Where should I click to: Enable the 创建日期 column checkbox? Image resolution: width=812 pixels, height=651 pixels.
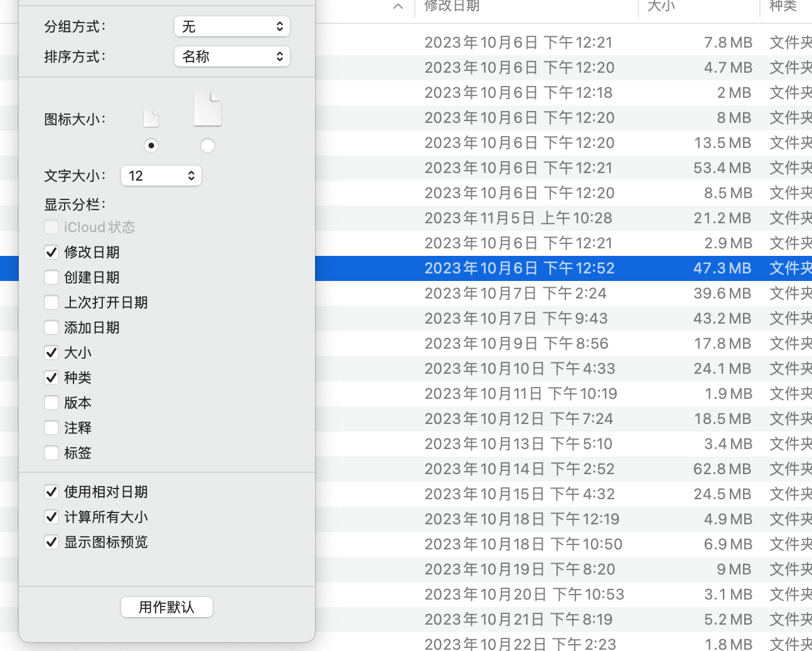[51, 277]
